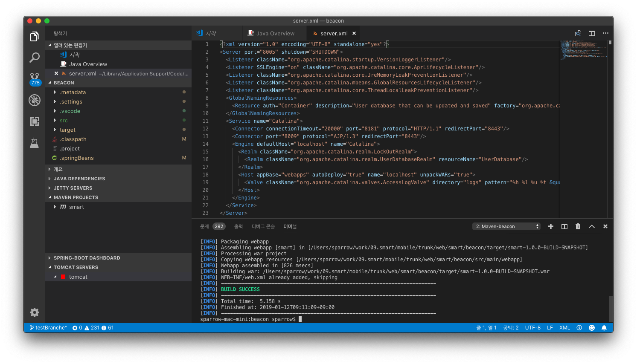
Task: Click the UTF-8 encoding indicator
Action: tap(532, 327)
